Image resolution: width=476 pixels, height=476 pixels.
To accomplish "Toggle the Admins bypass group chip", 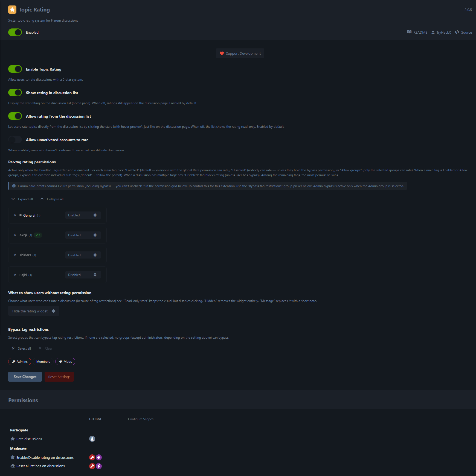I will pyautogui.click(x=20, y=362).
